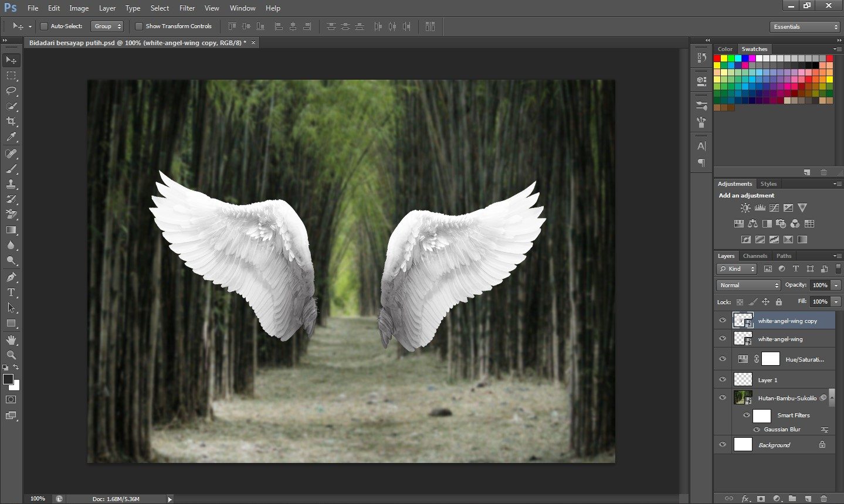
Task: Select the Hand tool
Action: point(11,340)
